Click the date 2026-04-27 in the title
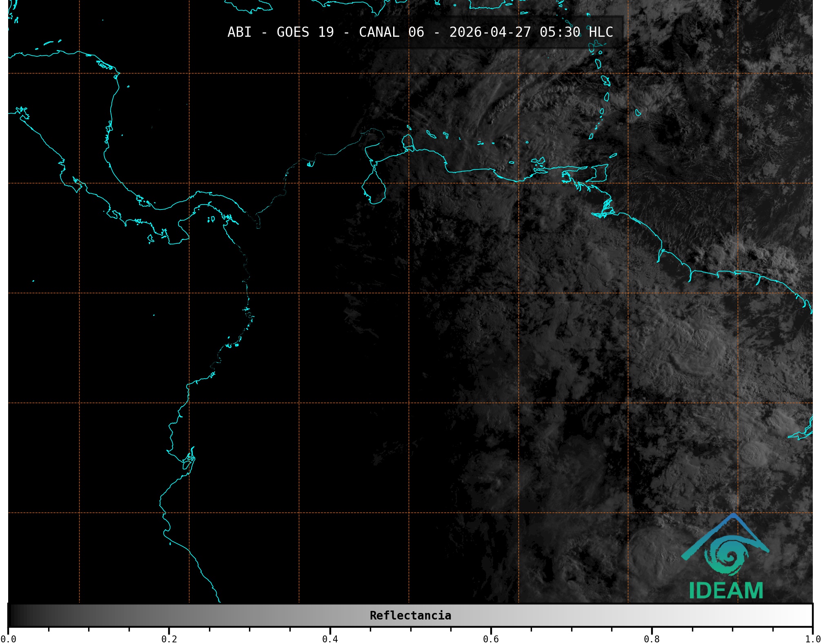821x644 pixels. [x=490, y=32]
